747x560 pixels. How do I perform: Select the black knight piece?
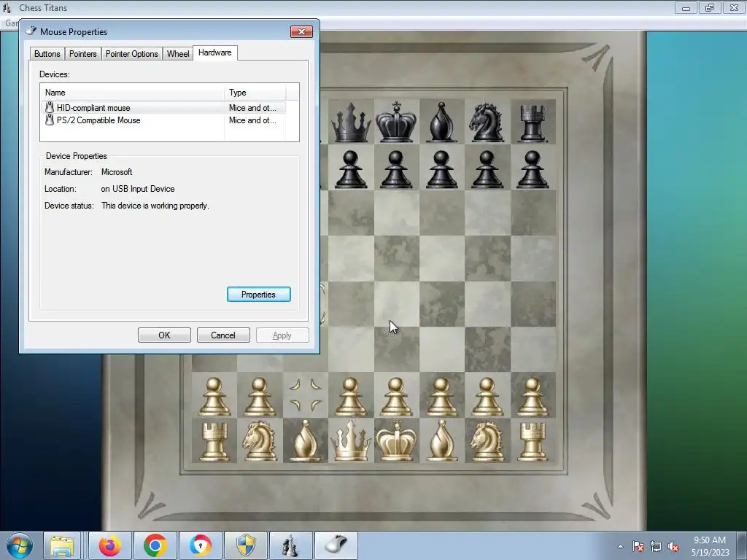click(x=487, y=122)
